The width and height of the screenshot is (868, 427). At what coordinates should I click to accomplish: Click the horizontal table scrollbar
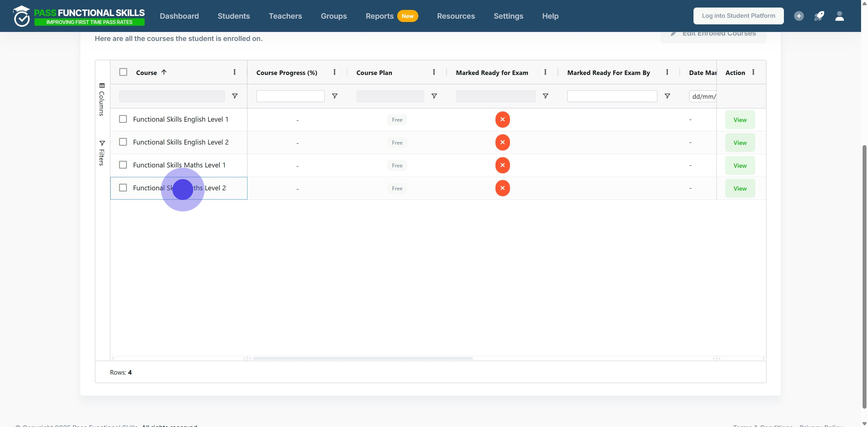tap(363, 358)
